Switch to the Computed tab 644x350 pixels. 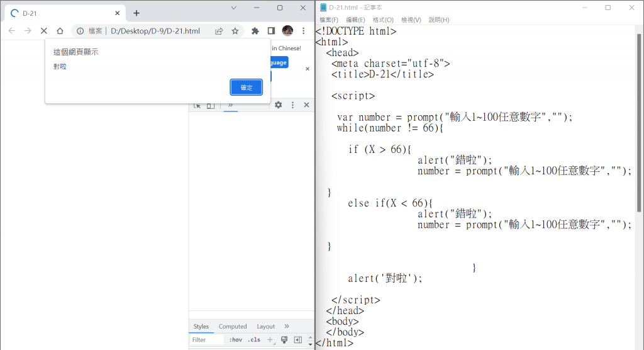coord(233,326)
